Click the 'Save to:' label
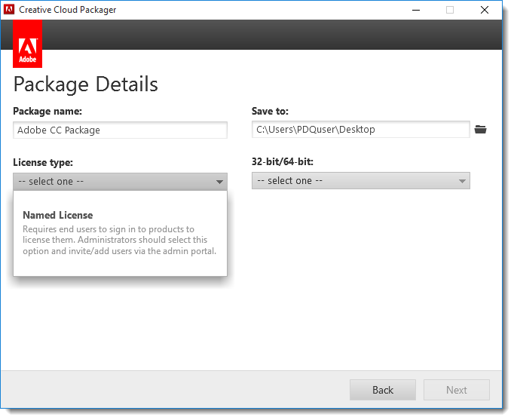 click(x=270, y=111)
